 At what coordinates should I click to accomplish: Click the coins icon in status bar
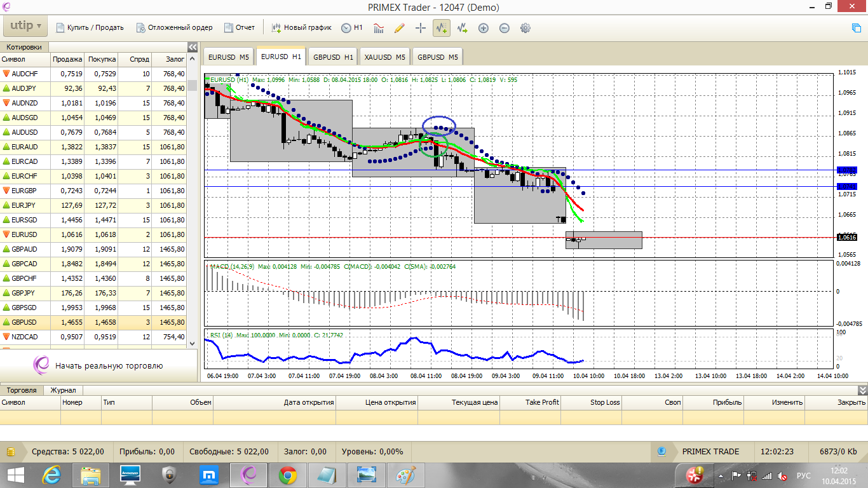coord(11,452)
